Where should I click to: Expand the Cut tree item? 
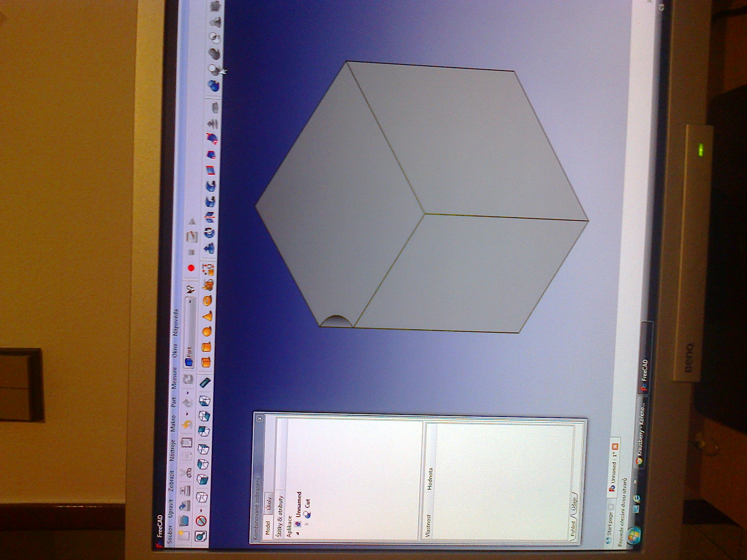point(307,524)
